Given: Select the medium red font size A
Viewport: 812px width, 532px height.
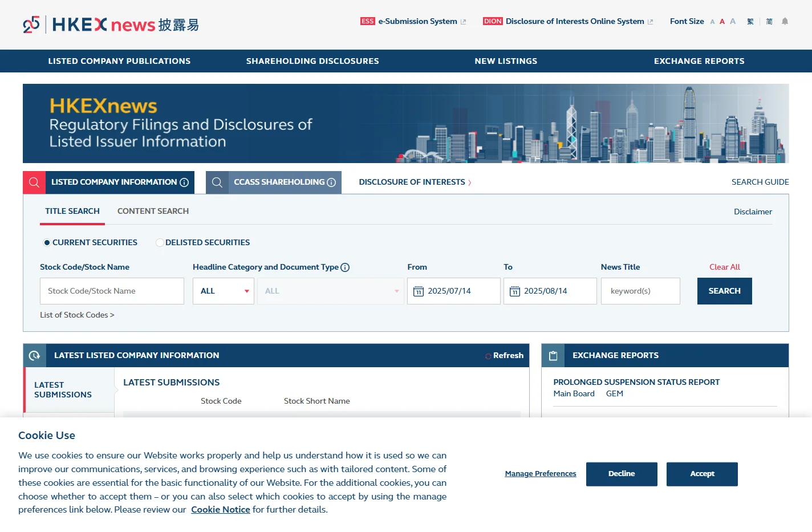Looking at the screenshot, I should (x=722, y=22).
